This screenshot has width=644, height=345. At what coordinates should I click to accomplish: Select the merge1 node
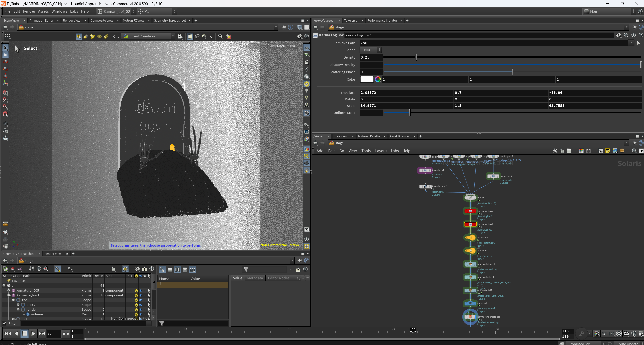(x=470, y=198)
